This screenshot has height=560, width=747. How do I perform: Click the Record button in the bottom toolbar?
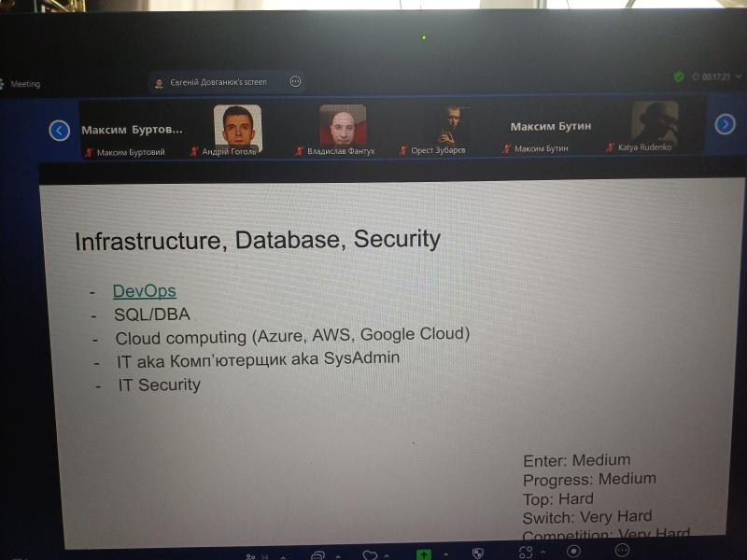click(x=573, y=552)
